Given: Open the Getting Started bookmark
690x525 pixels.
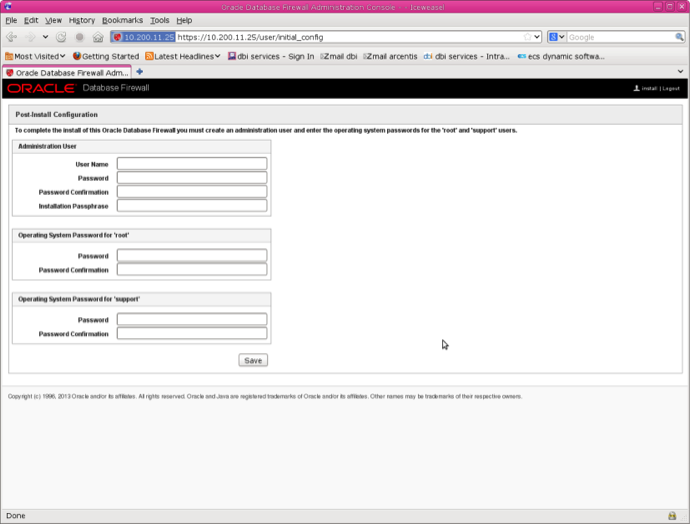Looking at the screenshot, I should [106, 56].
